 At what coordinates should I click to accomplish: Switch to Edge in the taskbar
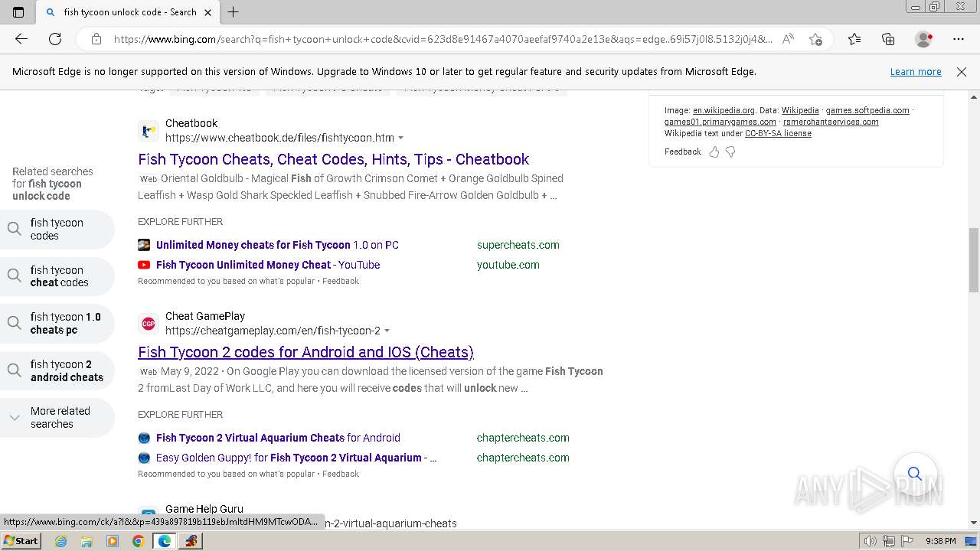[164, 541]
